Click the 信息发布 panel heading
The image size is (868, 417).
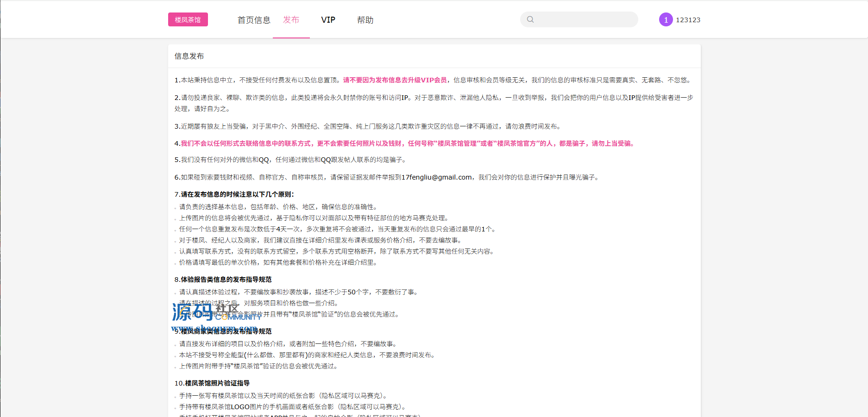click(x=189, y=56)
